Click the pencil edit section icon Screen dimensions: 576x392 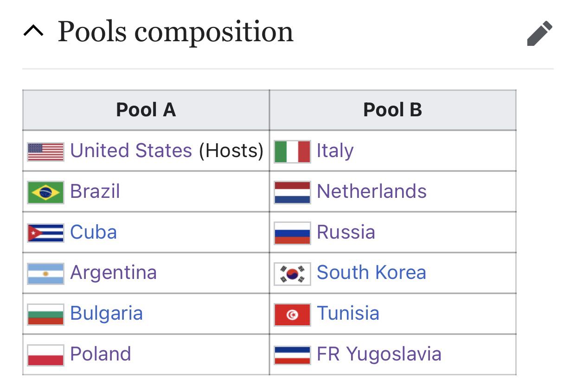pyautogui.click(x=540, y=33)
